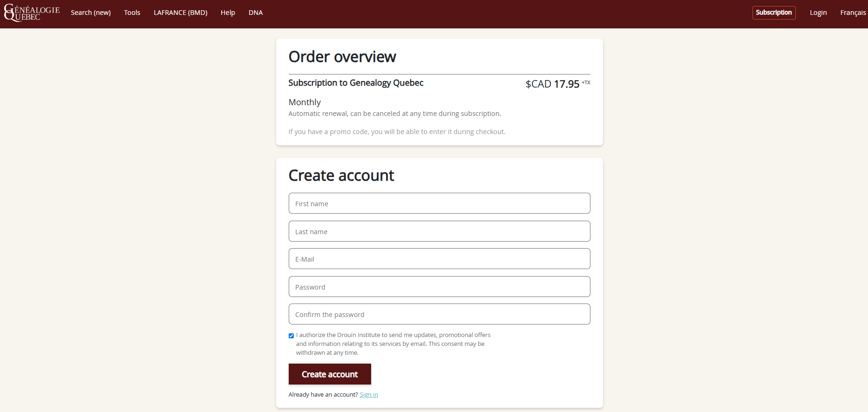This screenshot has width=868, height=412.
Task: Click the Monthly plan label
Action: point(305,102)
